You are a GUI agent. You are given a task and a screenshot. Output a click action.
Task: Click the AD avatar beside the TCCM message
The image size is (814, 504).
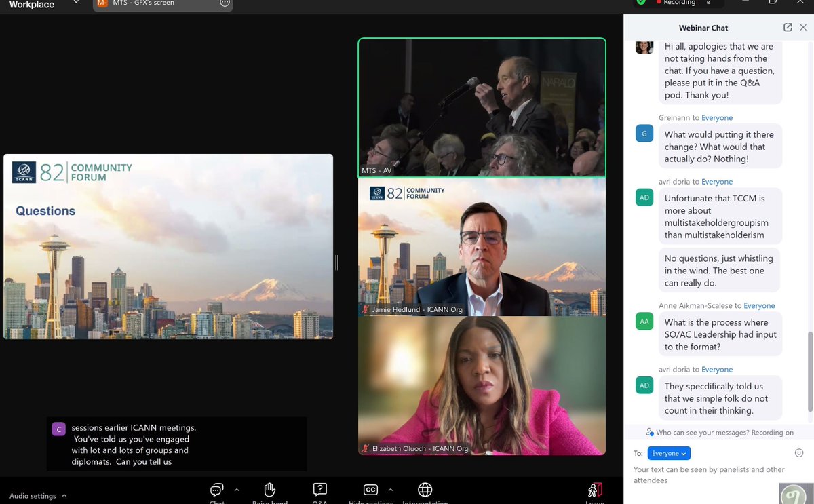click(644, 197)
